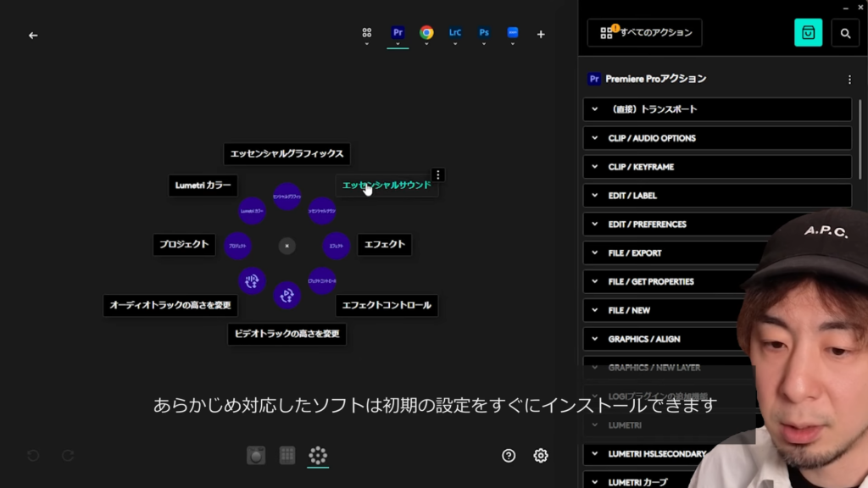
Task: Expand the EDIT / LABEL section
Action: [x=717, y=196]
